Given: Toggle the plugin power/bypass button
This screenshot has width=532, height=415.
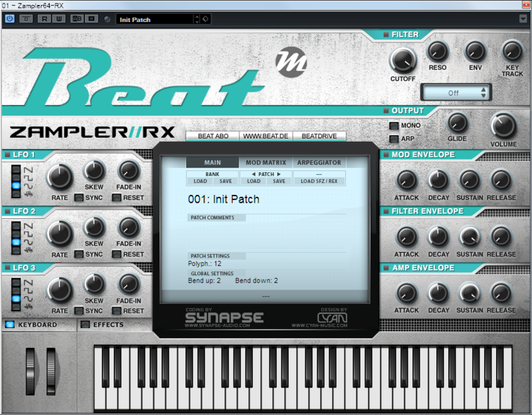Looking at the screenshot, I should pos(9,19).
